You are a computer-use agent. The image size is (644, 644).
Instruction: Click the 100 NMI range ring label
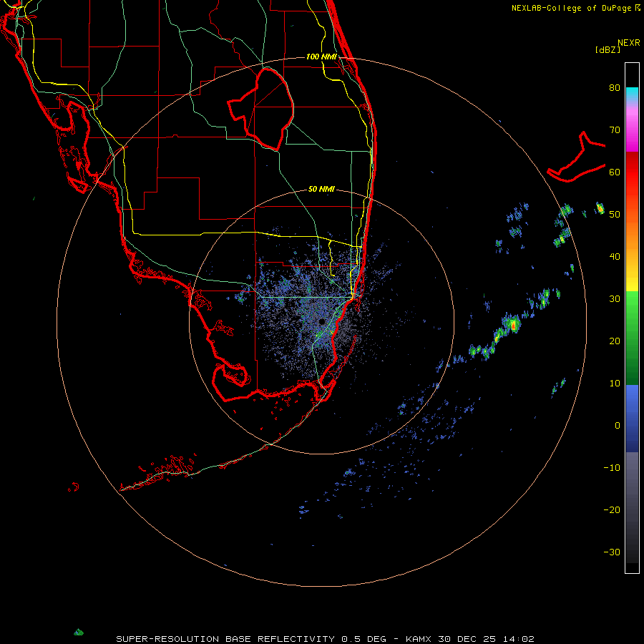(x=321, y=57)
